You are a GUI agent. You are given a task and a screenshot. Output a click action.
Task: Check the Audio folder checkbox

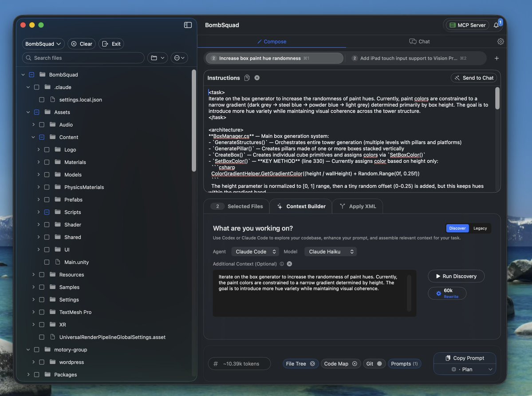coord(42,125)
